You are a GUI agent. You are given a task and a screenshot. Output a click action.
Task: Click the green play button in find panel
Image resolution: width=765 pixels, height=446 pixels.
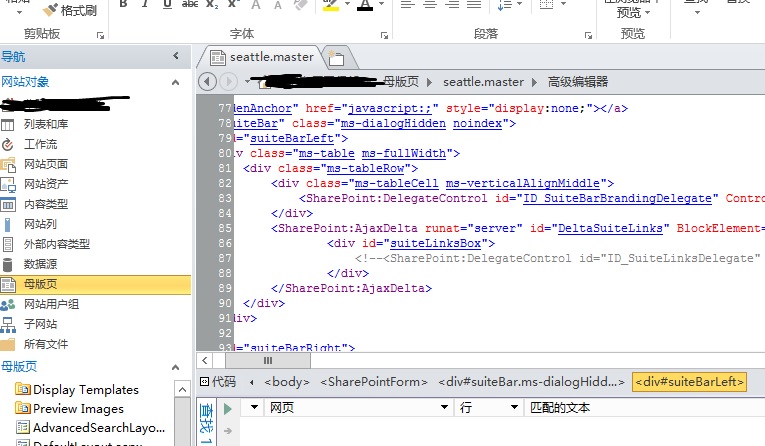click(228, 408)
